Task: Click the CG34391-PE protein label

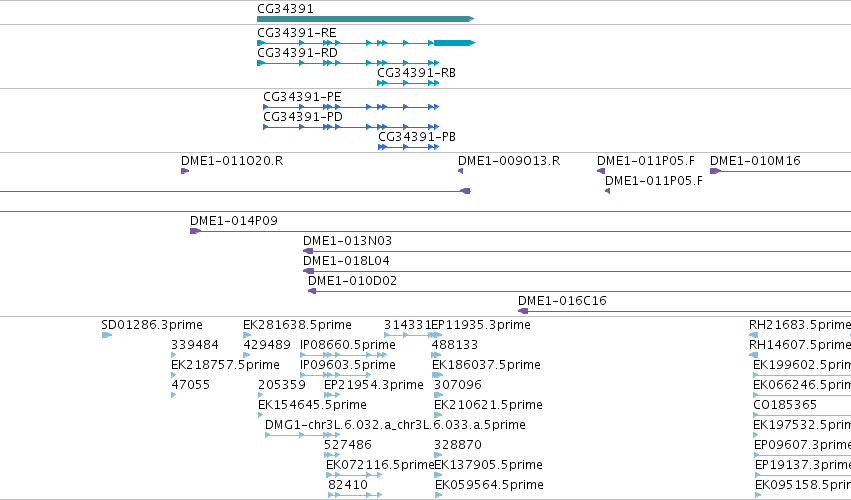Action: 302,97
